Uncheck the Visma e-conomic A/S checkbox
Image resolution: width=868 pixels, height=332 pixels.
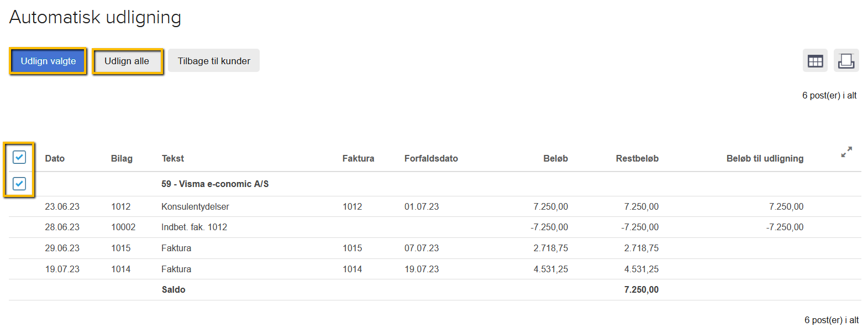[19, 184]
